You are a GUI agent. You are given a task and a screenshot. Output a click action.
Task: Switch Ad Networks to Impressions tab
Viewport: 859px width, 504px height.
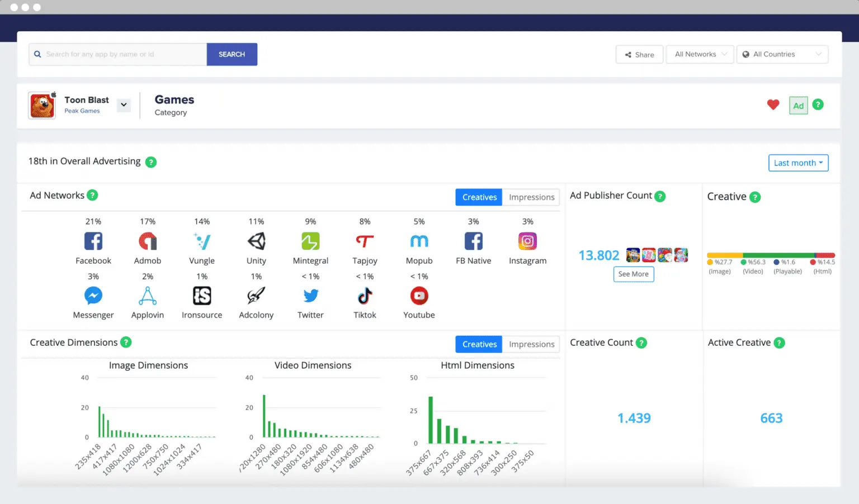531,197
